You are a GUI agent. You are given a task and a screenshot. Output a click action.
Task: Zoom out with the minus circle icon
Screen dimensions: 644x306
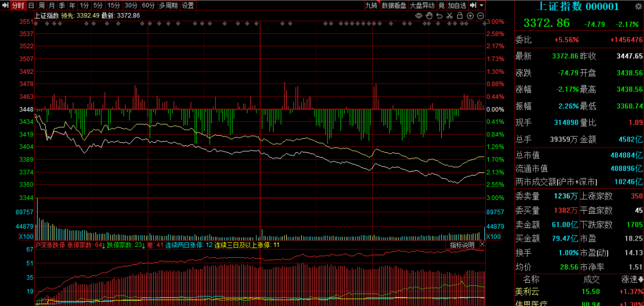click(480, 16)
